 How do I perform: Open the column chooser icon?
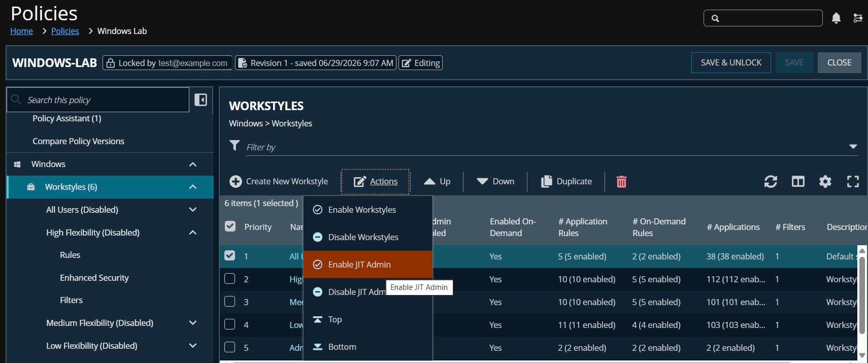(x=798, y=181)
